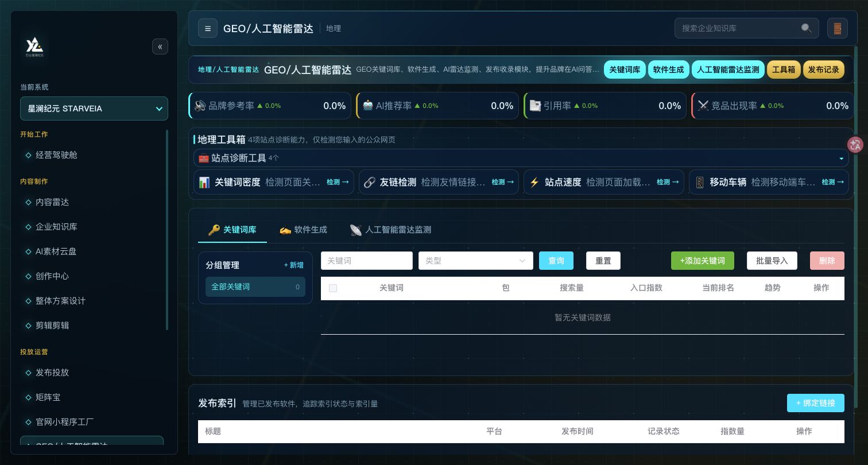Open 剪辑剪辑 in the sidebar
This screenshot has height=465, width=868.
[x=92, y=325]
